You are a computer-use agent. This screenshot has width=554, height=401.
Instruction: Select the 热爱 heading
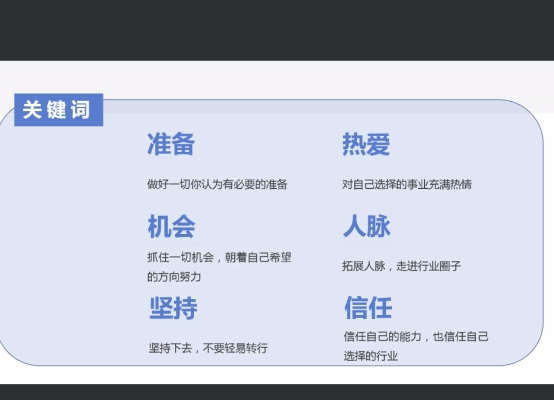366,144
